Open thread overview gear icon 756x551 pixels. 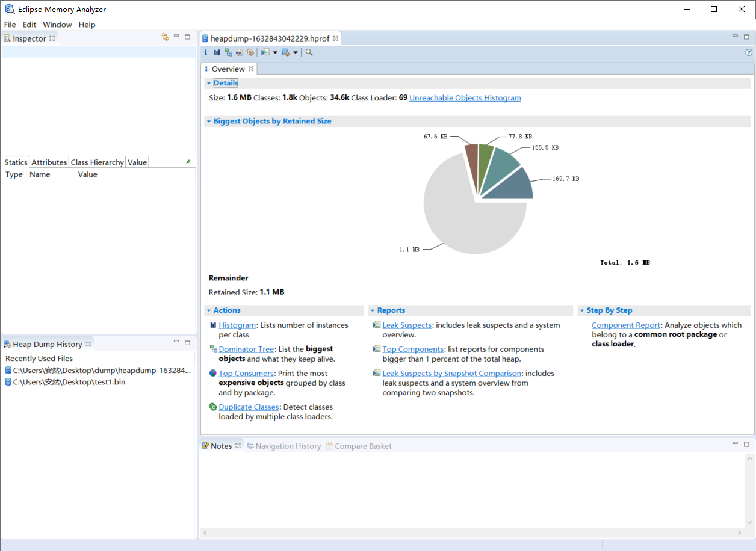(250, 52)
